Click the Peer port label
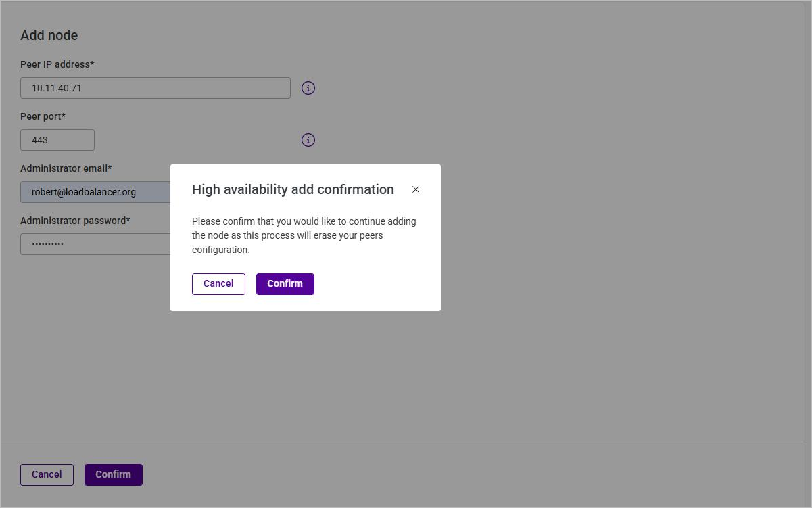The height and width of the screenshot is (508, 812). (43, 116)
